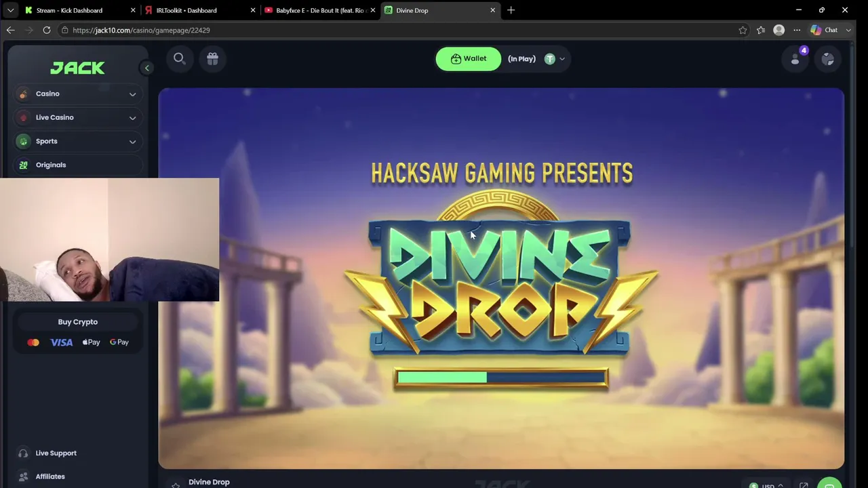Select the VISA payment icon
Viewport: 868px width, 488px height.
(61, 342)
